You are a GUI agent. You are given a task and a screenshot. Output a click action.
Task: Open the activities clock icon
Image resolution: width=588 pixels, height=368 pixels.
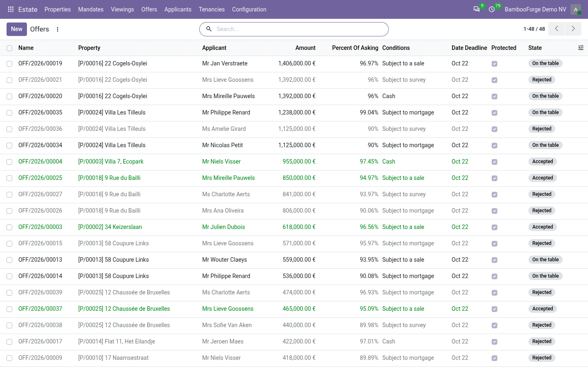(x=492, y=9)
